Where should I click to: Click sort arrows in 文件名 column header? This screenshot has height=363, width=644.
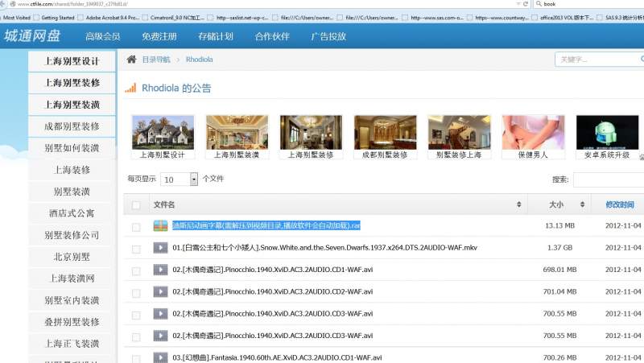click(x=518, y=204)
